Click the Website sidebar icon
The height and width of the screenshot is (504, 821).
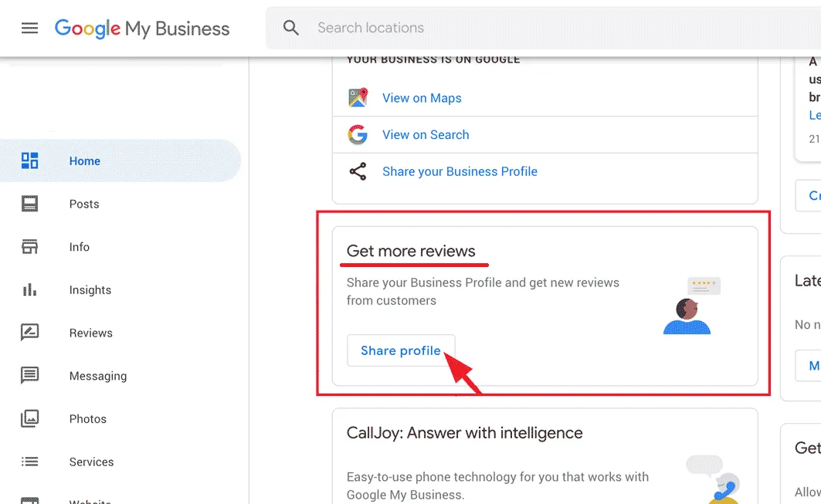pyautogui.click(x=29, y=500)
